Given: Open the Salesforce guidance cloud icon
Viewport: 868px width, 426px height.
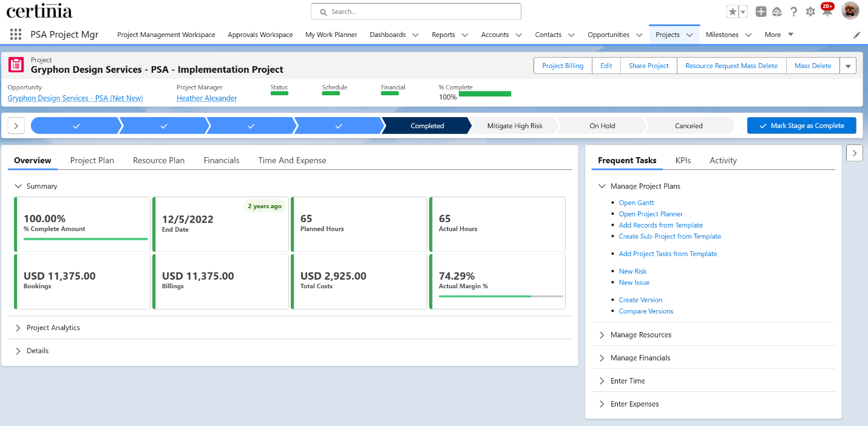Looking at the screenshot, I should [777, 12].
